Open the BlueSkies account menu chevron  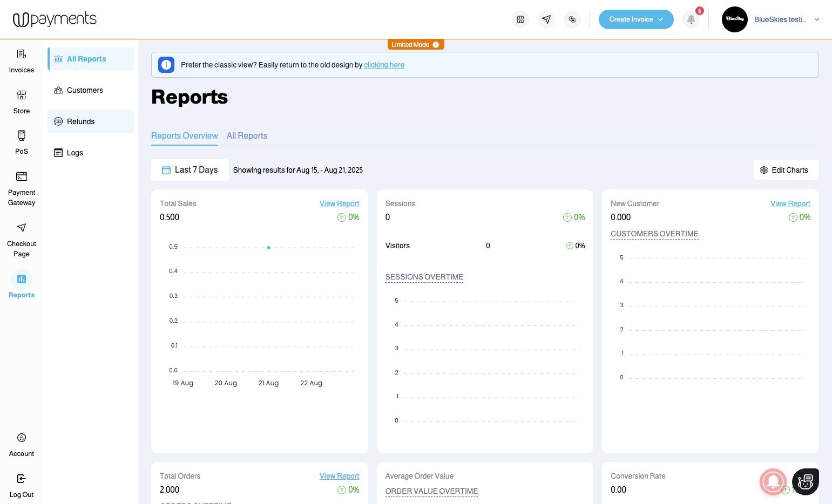817,19
